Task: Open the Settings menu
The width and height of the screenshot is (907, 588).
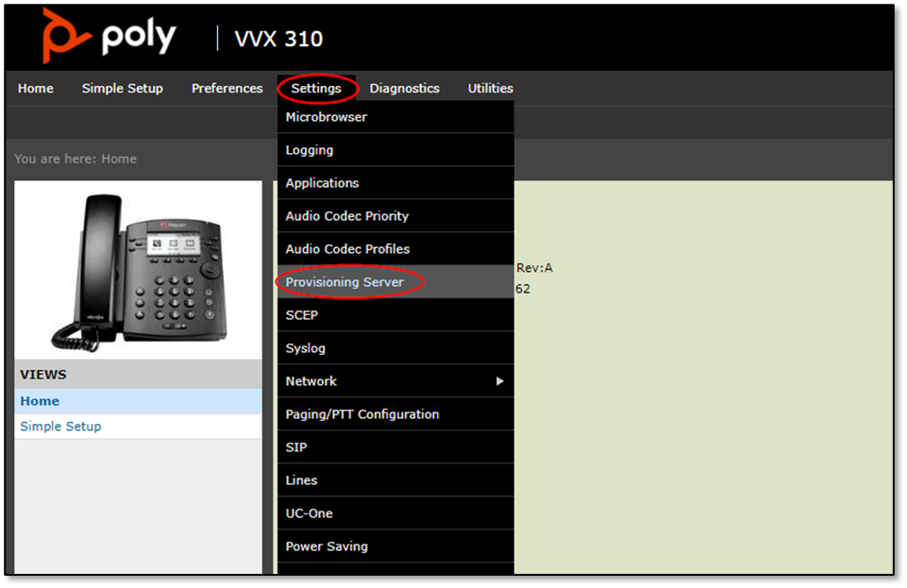Action: [x=316, y=89]
